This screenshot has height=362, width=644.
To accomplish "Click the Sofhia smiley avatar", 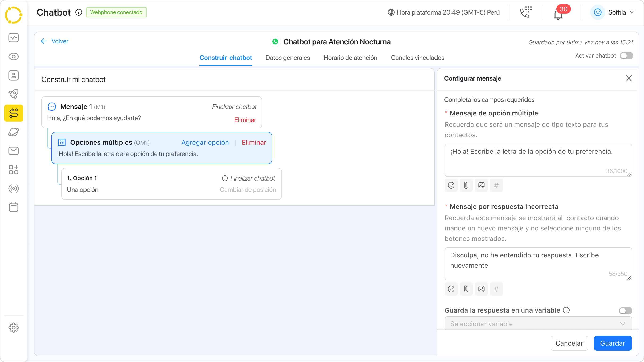I will tap(598, 12).
